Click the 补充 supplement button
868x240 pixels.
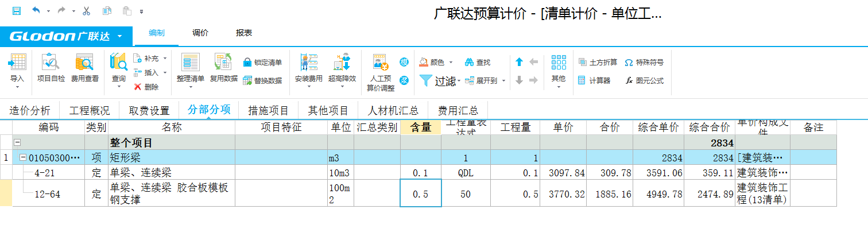146,58
